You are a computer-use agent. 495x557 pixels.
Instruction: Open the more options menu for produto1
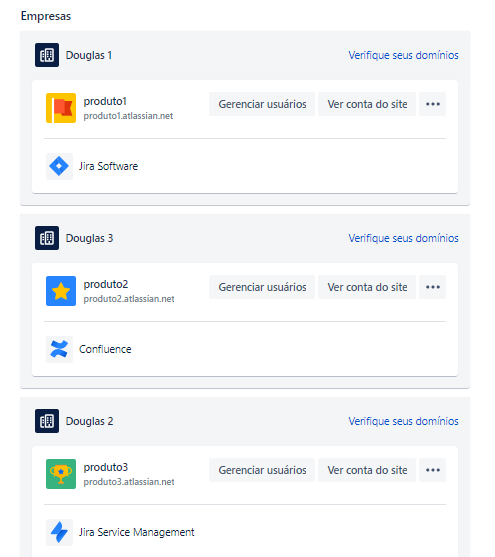[x=432, y=104]
